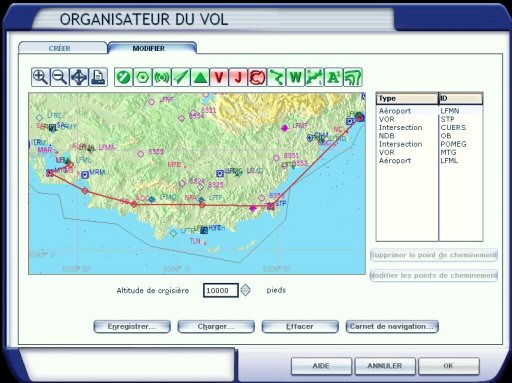This screenshot has height=383, width=512.
Task: Click Intersection type in the POMEG row
Action: [x=400, y=144]
